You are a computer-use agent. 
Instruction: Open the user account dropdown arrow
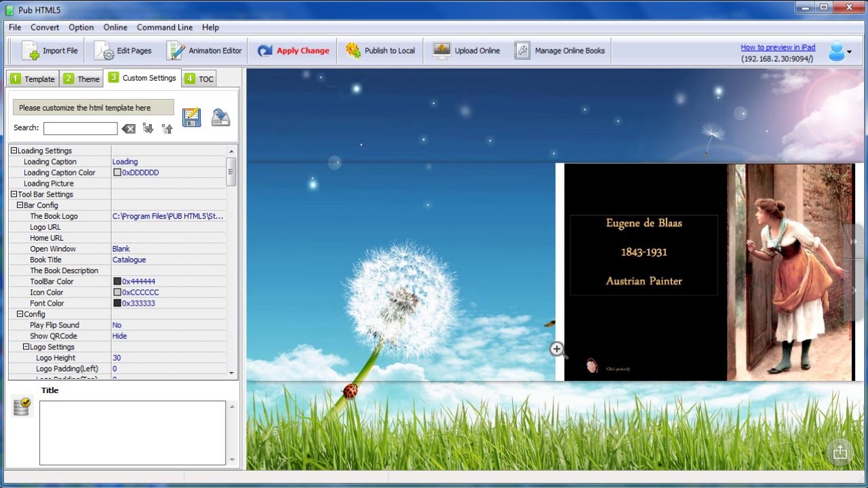(850, 52)
